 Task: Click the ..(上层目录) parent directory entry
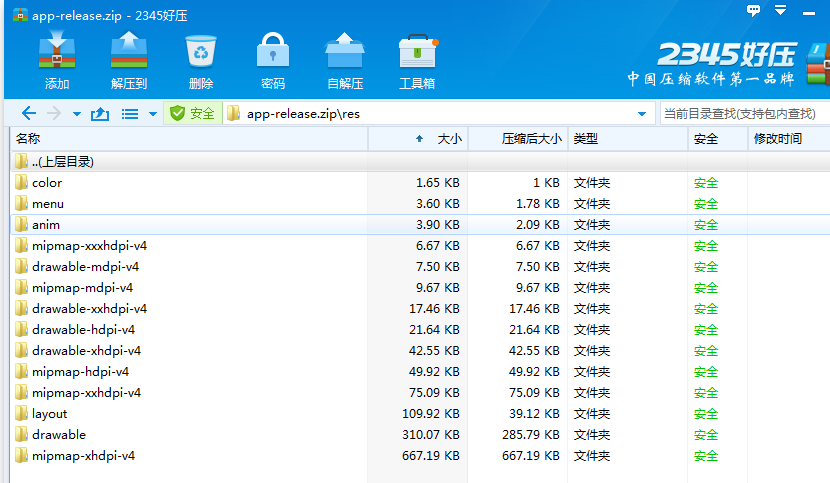tap(62, 161)
